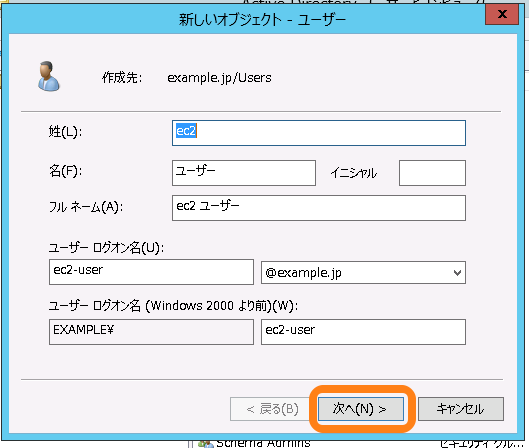Click the 名(F) first name field
The image size is (529, 448).
(x=244, y=173)
